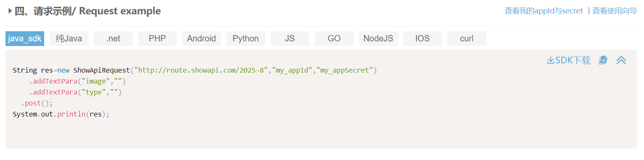
Task: Open 查看我的appId与secret link
Action: coord(544,11)
